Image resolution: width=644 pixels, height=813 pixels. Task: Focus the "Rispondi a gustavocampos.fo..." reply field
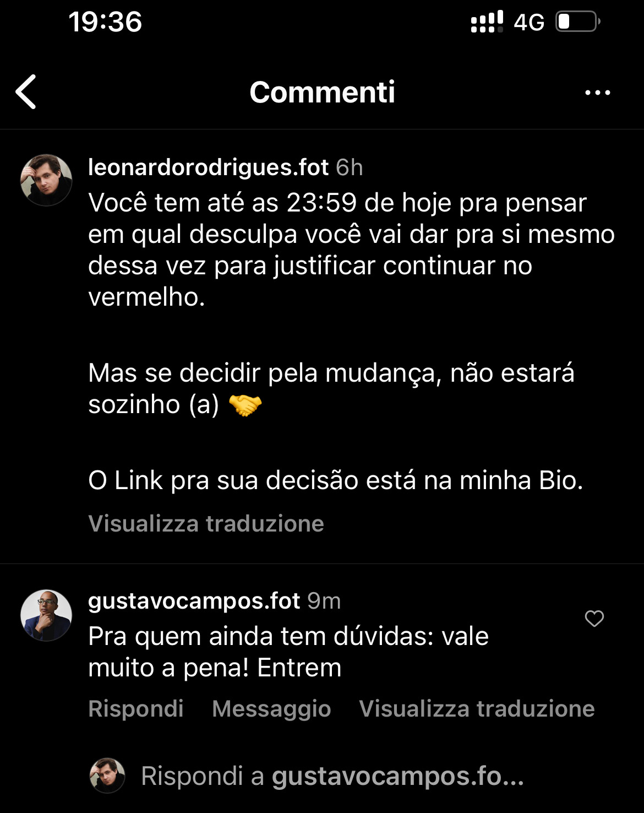[x=332, y=776]
